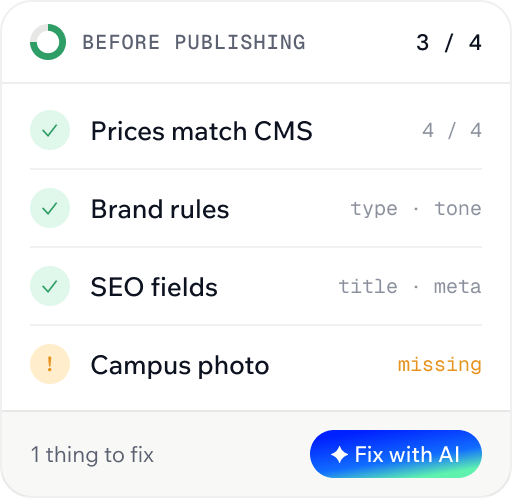Viewport: 512px width, 498px height.
Task: Click the Campus photo warning exclamation icon
Action: click(50, 364)
